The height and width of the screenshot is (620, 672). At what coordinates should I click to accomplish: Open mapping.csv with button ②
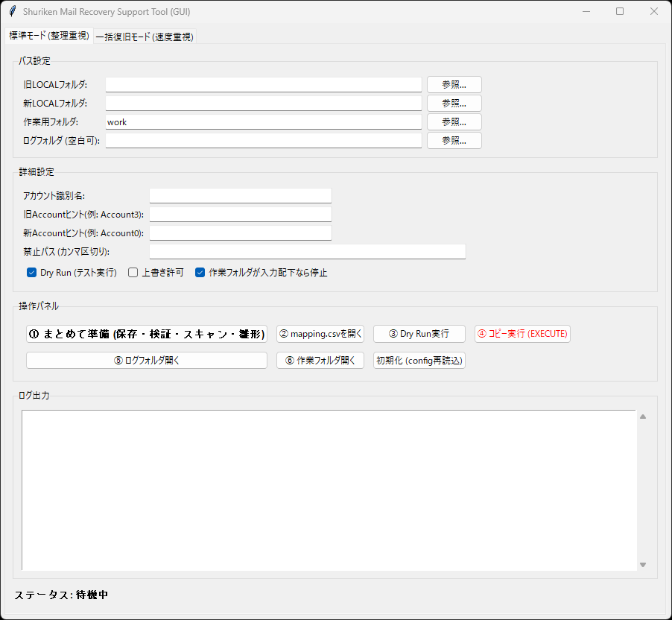tap(320, 334)
